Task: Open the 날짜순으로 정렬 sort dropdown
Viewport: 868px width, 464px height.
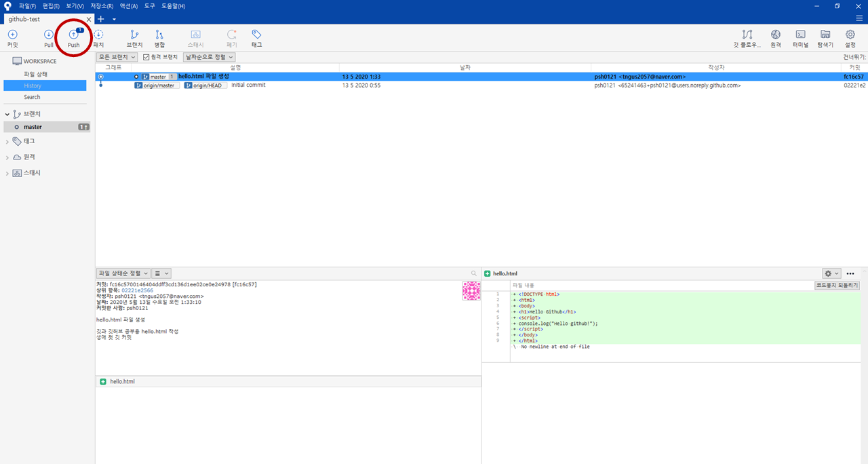Action: 210,57
